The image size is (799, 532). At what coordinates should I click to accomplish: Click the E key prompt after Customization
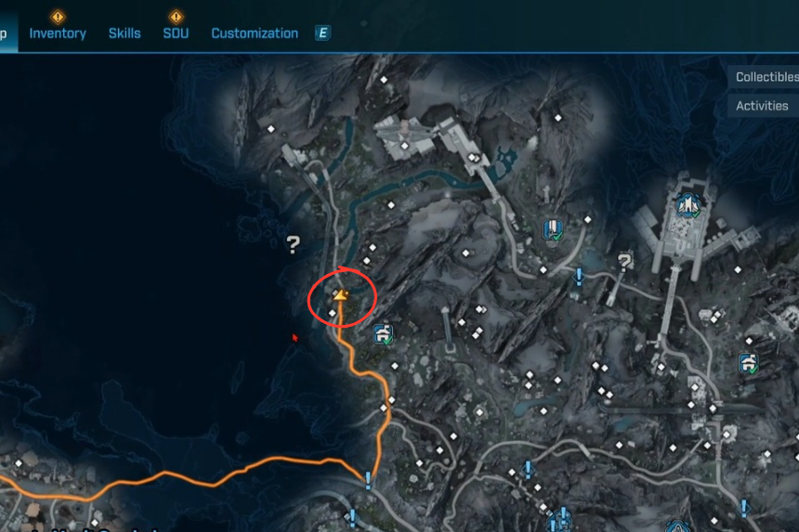click(x=322, y=33)
